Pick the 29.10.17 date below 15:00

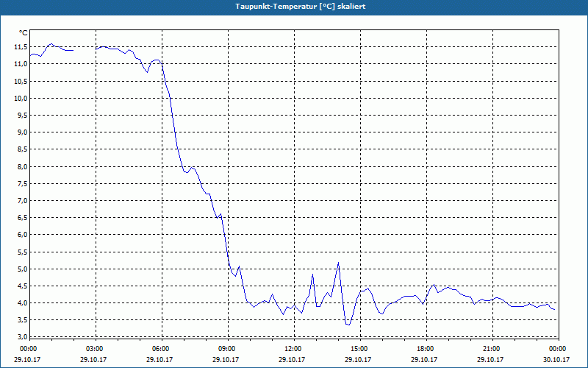tap(358, 359)
